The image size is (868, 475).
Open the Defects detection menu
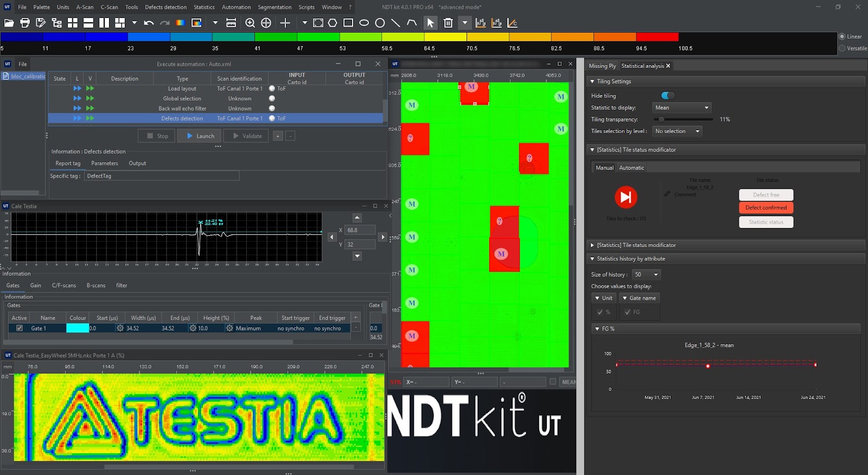(165, 7)
